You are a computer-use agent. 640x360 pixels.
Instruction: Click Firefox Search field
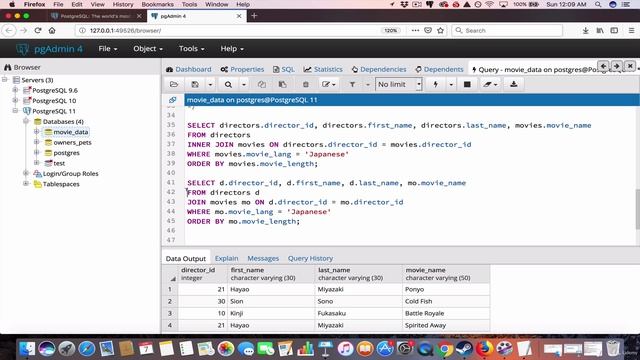507,31
